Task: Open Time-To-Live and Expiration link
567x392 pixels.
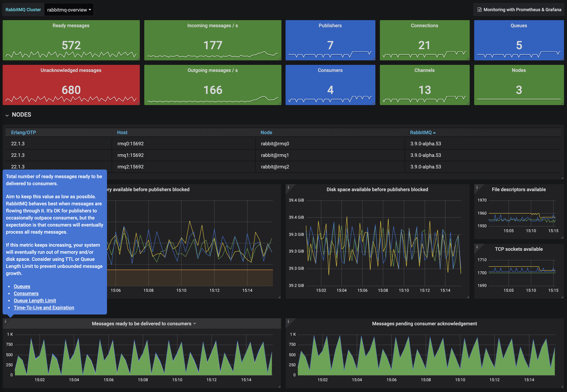Action: (x=44, y=308)
